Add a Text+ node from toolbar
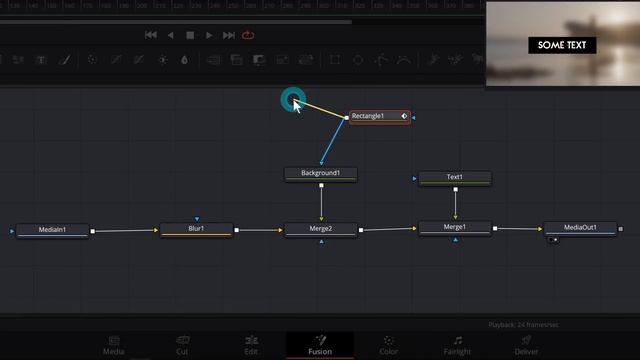The image size is (640, 360). pyautogui.click(x=41, y=60)
